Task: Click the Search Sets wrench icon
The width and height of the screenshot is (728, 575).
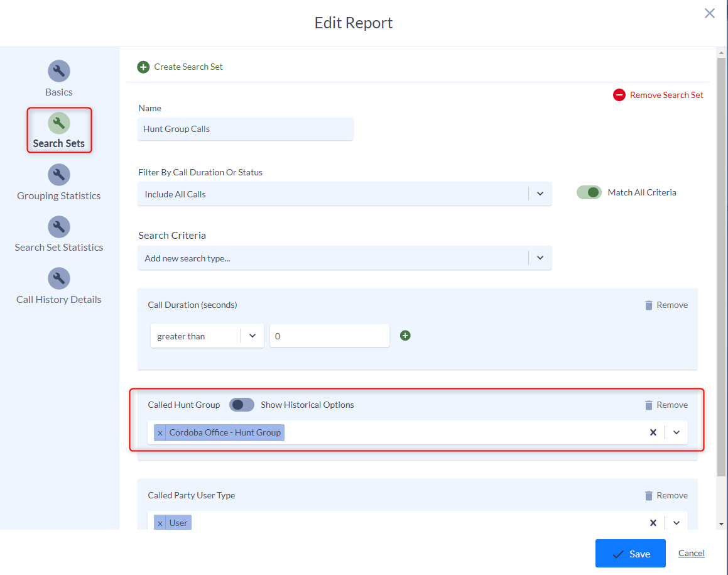Action: coord(58,123)
